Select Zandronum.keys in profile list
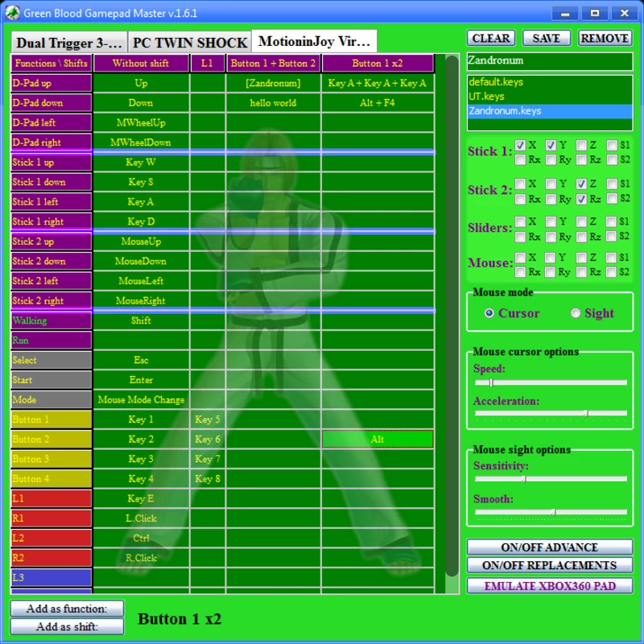Image resolution: width=644 pixels, height=644 pixels. tap(550, 111)
